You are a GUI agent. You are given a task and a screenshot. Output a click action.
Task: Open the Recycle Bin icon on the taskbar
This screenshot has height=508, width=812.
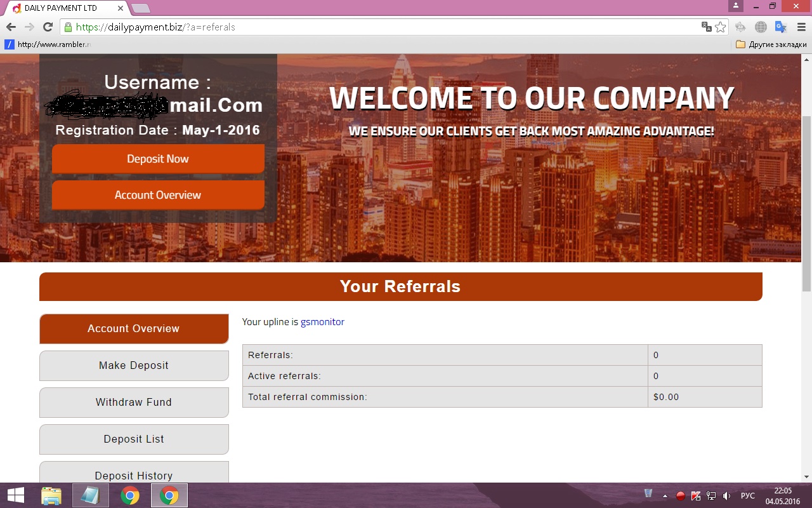[648, 494]
